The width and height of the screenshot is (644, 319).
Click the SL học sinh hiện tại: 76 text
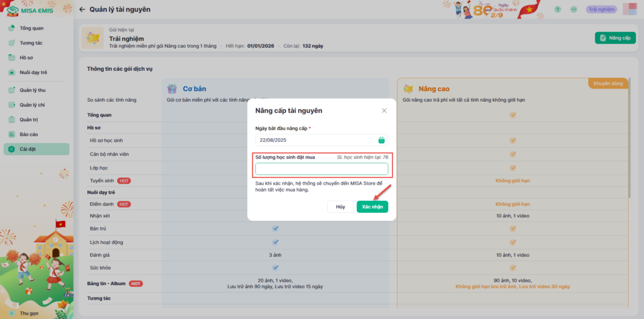pyautogui.click(x=363, y=157)
